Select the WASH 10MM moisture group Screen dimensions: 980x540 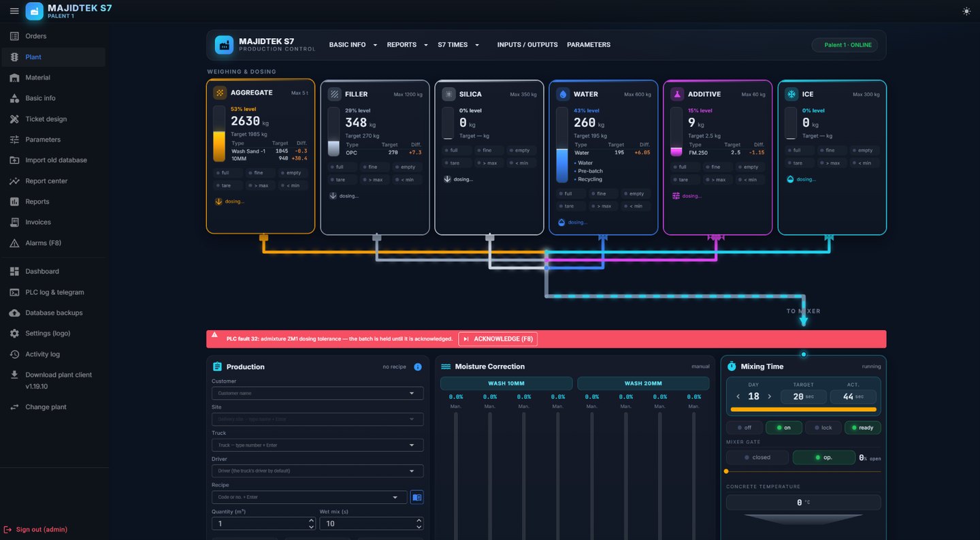click(506, 383)
